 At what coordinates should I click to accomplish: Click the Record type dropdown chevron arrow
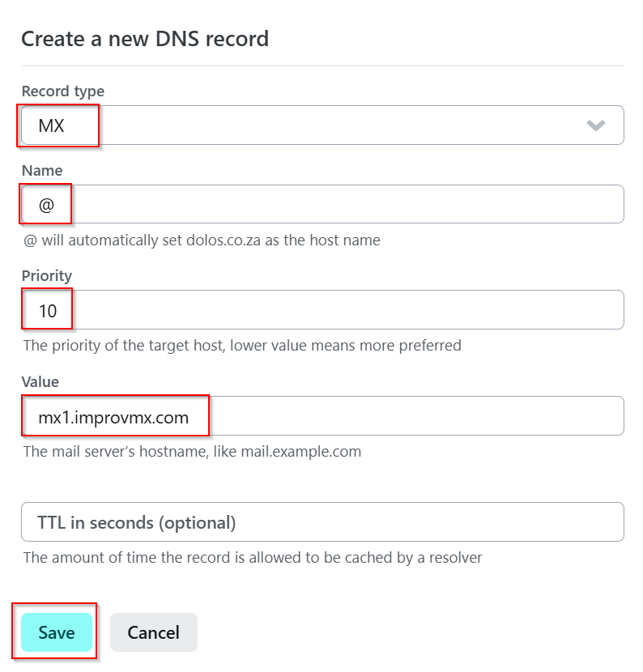[596, 125]
